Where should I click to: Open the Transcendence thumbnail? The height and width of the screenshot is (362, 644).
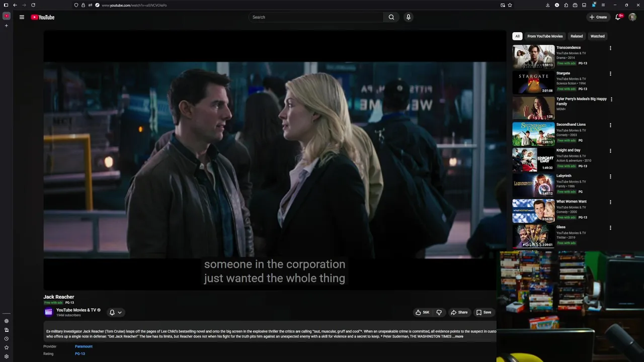533,56
